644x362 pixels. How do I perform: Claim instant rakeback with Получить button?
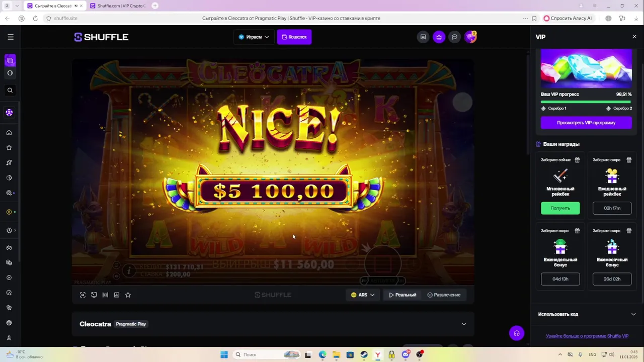(560, 208)
